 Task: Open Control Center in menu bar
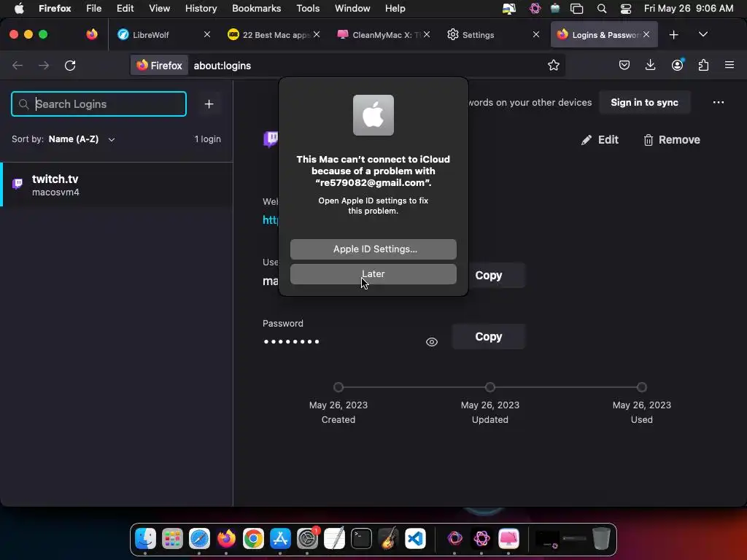point(625,9)
